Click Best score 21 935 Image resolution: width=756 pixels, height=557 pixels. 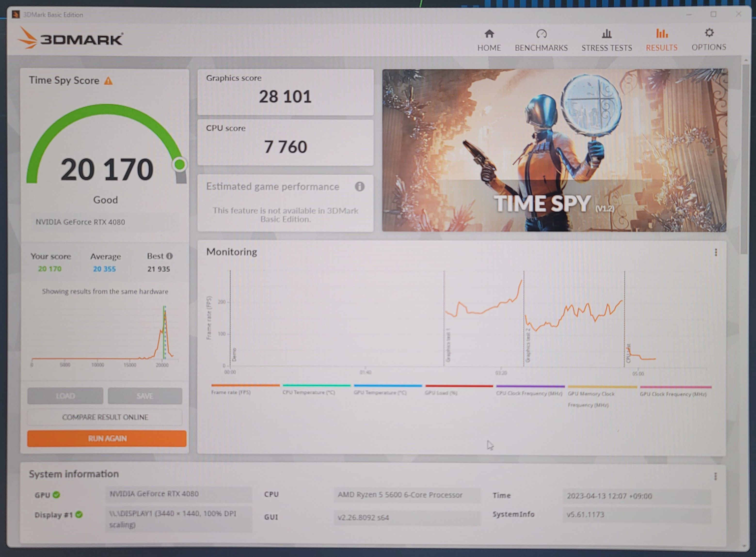(x=159, y=269)
